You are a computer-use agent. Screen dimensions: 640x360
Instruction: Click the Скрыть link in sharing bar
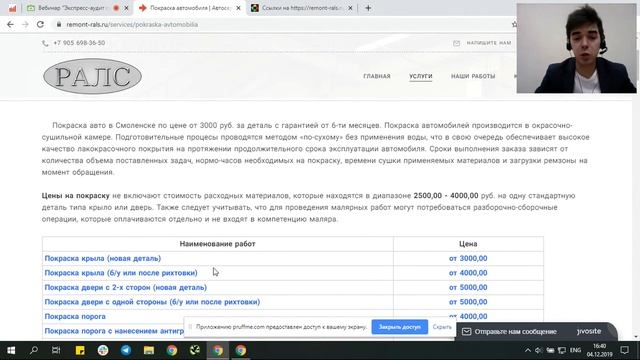(x=442, y=327)
